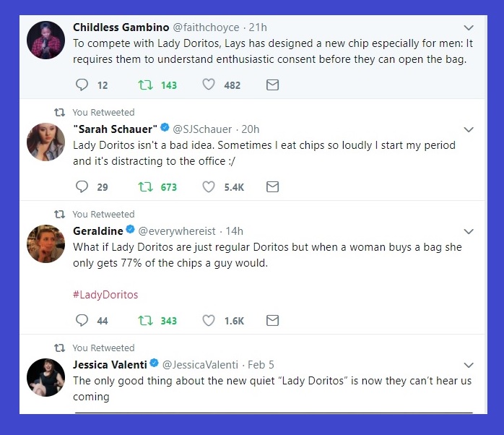Open Geraldine's tweet timestamp 14h
This screenshot has width=504, height=435.
pyautogui.click(x=234, y=231)
